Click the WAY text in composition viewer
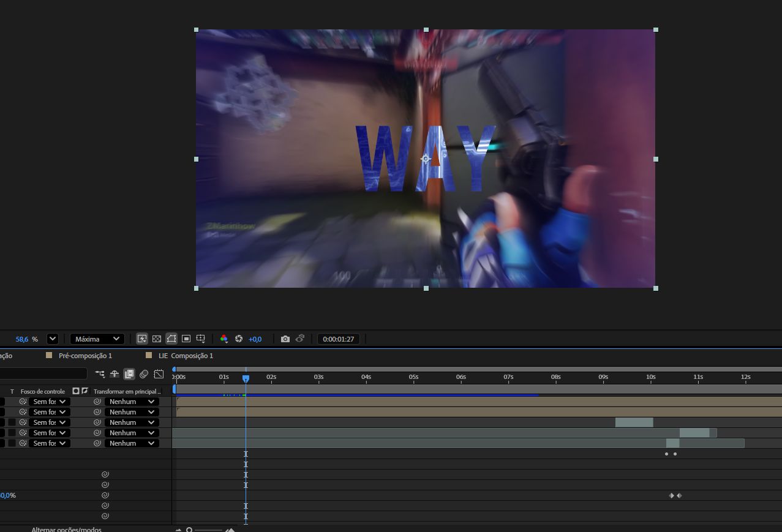This screenshot has width=782, height=532. (x=426, y=158)
